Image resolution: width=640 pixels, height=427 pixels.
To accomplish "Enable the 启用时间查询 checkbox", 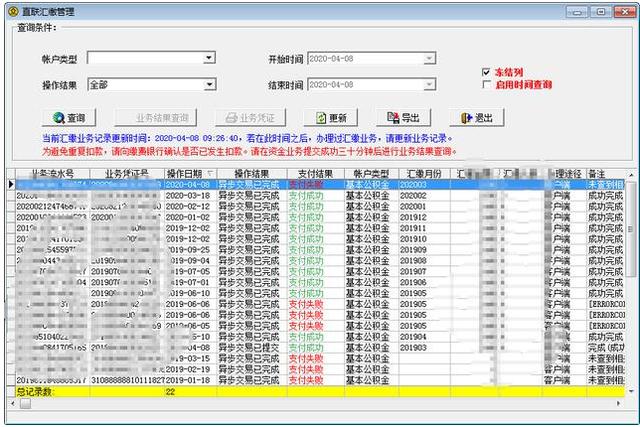I will pyautogui.click(x=486, y=85).
